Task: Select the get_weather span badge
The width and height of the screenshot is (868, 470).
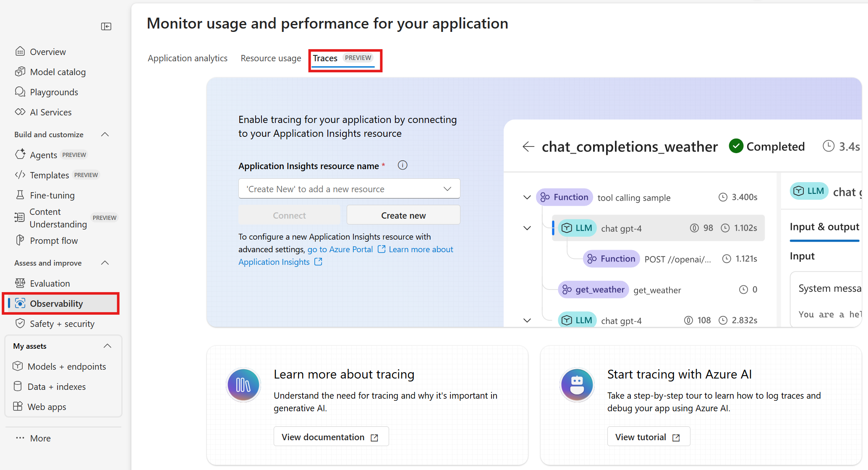Action: 593,290
